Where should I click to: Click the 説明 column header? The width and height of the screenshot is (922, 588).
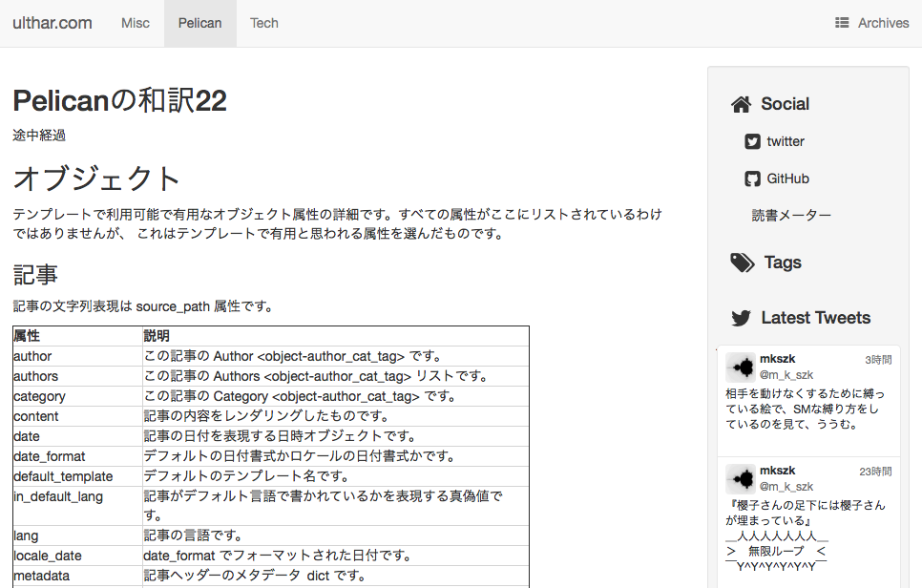(336, 336)
